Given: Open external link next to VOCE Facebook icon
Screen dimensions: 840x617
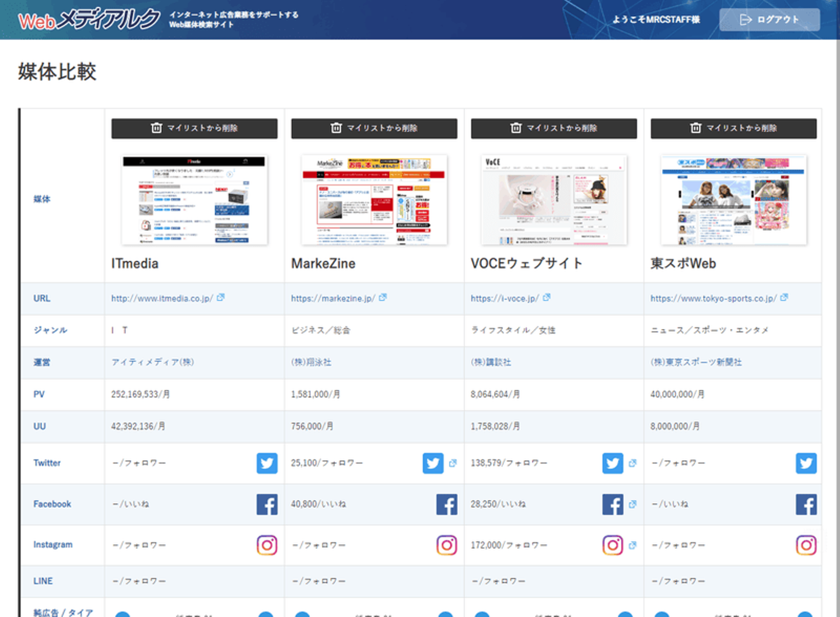Looking at the screenshot, I should [x=632, y=504].
